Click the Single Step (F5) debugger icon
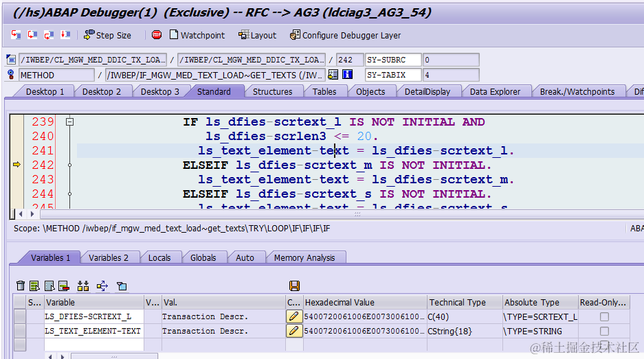 pyautogui.click(x=16, y=35)
